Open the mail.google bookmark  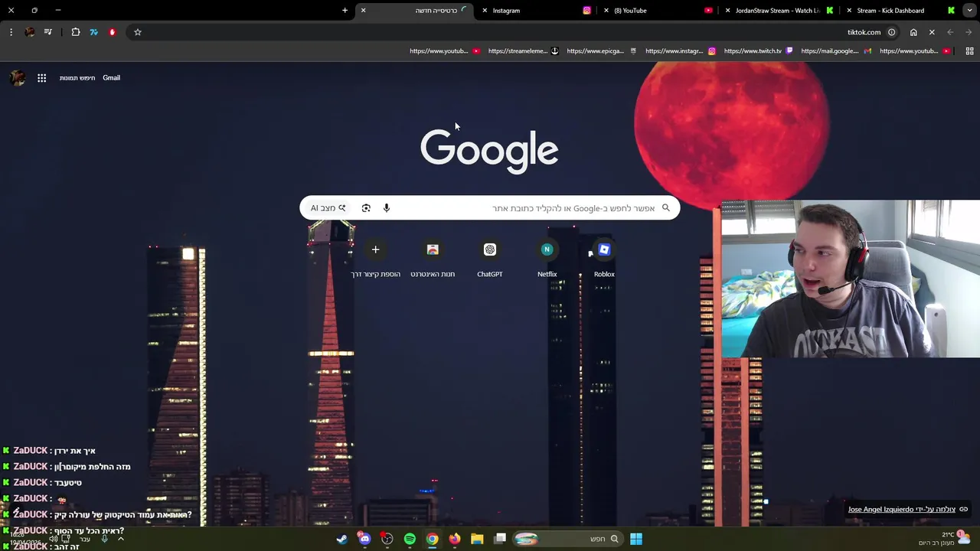tap(836, 51)
